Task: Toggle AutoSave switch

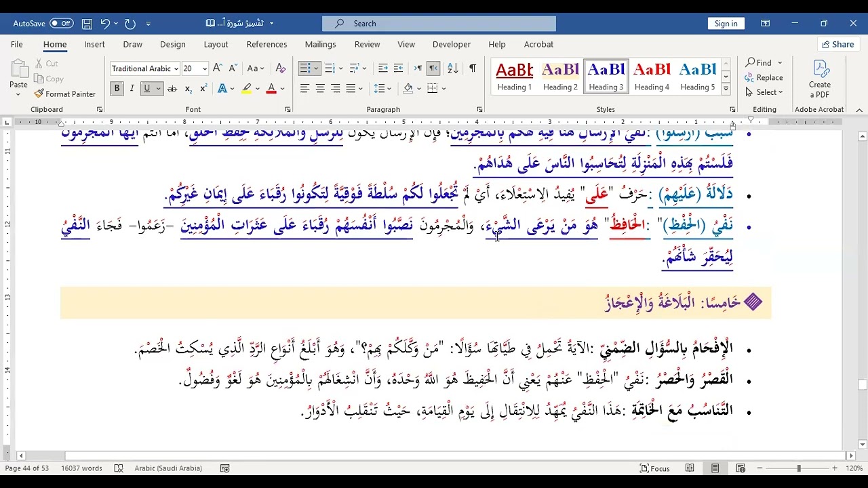Action: tap(62, 23)
